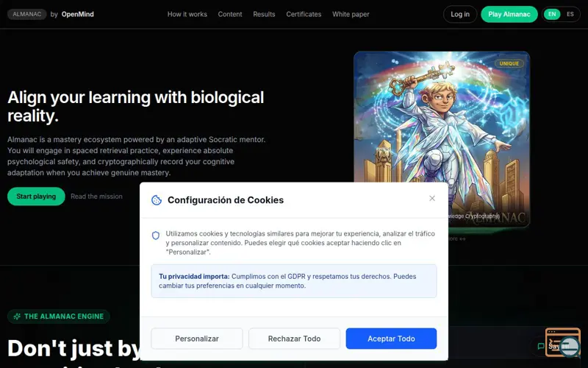Click the sparkle icon beside The Almanac Engine
588x368 pixels.
click(17, 316)
